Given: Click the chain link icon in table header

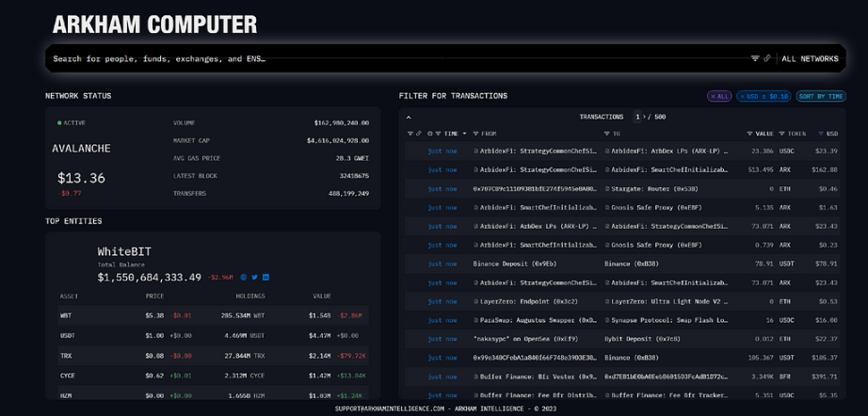Looking at the screenshot, I should point(419,134).
